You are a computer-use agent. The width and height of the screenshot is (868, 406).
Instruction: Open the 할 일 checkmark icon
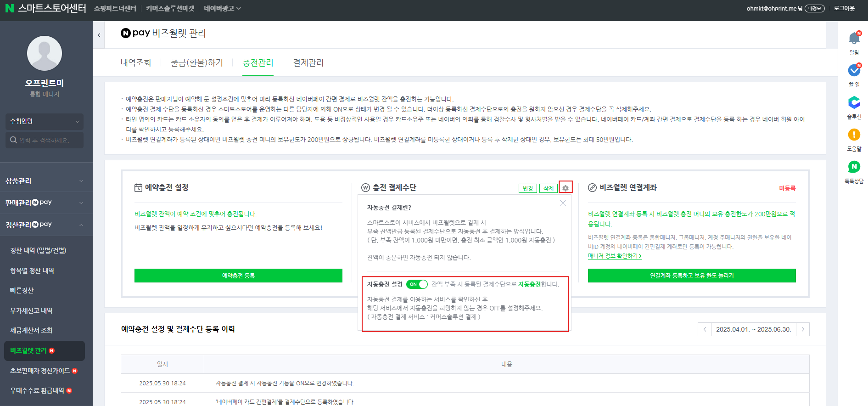click(x=854, y=70)
